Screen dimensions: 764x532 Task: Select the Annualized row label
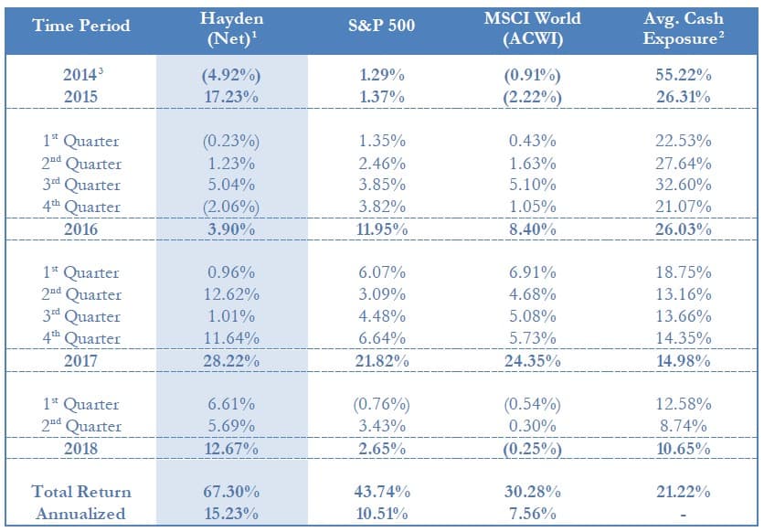[x=80, y=514]
